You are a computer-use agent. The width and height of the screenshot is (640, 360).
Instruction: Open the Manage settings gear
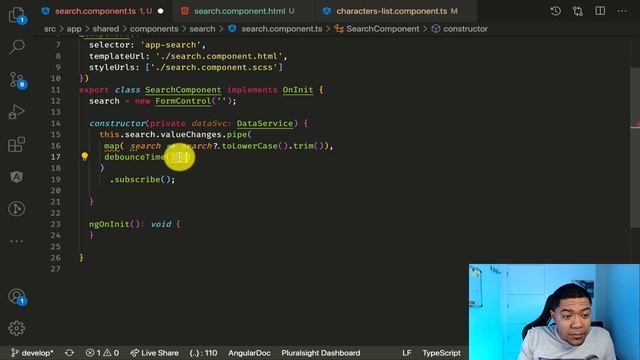click(x=16, y=328)
